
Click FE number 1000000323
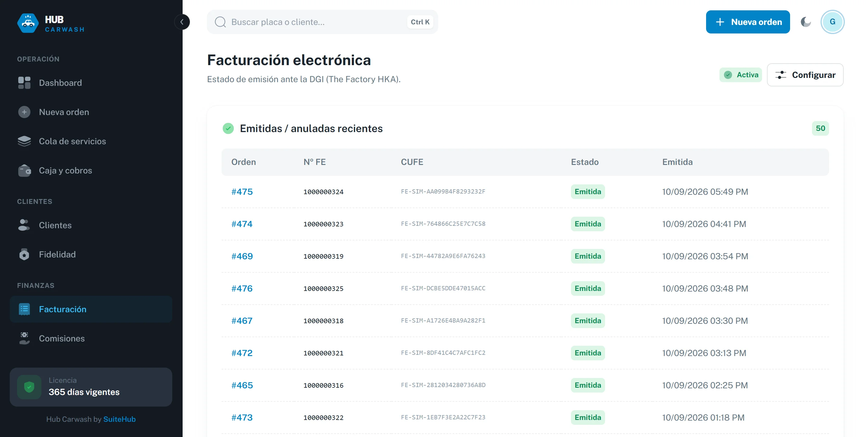(324, 224)
